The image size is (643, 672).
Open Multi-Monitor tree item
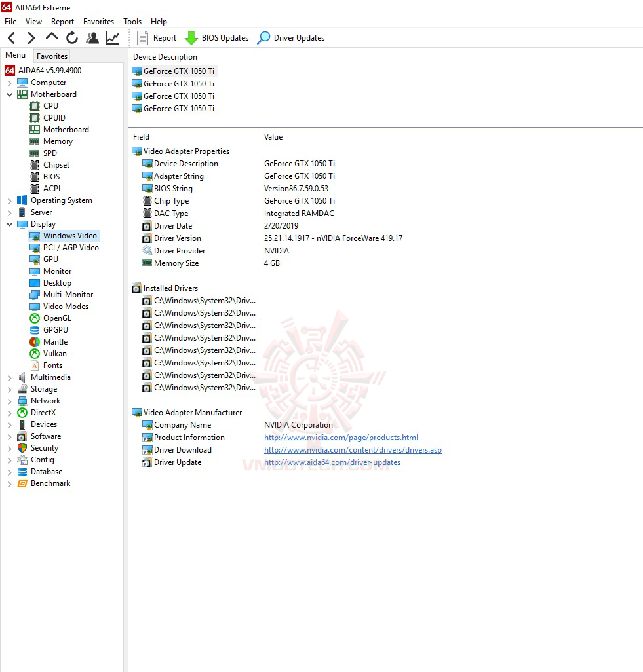point(68,295)
